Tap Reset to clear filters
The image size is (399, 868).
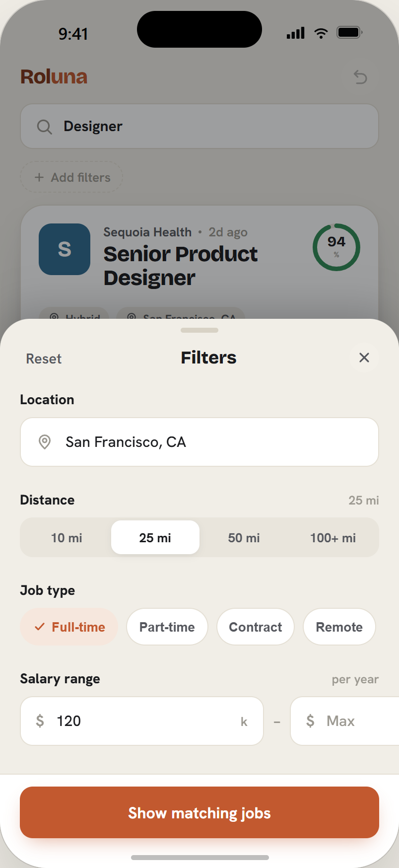tap(44, 359)
